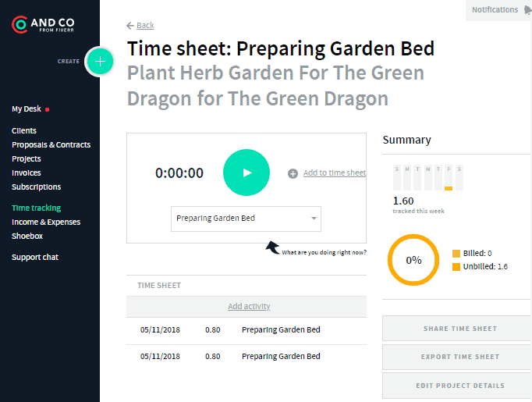Open the Projects section

tap(27, 159)
